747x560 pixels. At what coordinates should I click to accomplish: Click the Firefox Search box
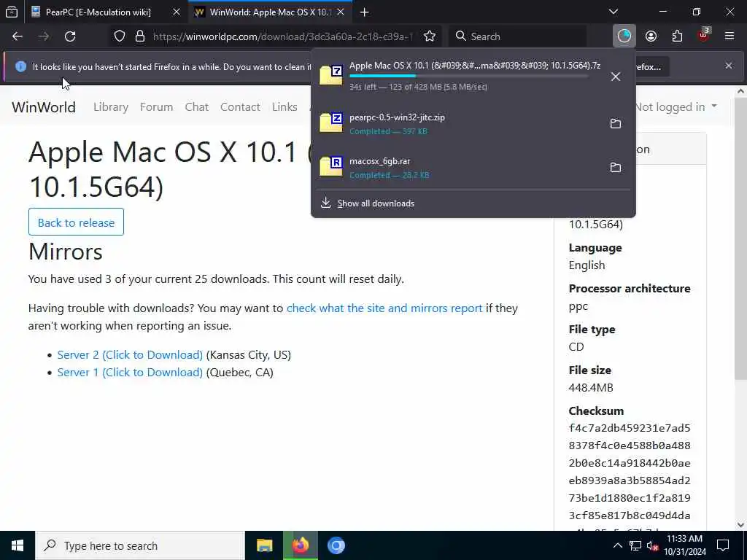point(519,36)
